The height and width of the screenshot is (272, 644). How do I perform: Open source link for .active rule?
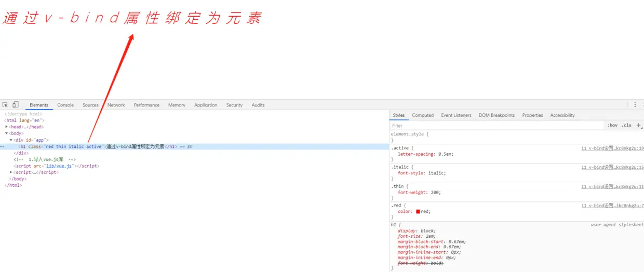612,148
